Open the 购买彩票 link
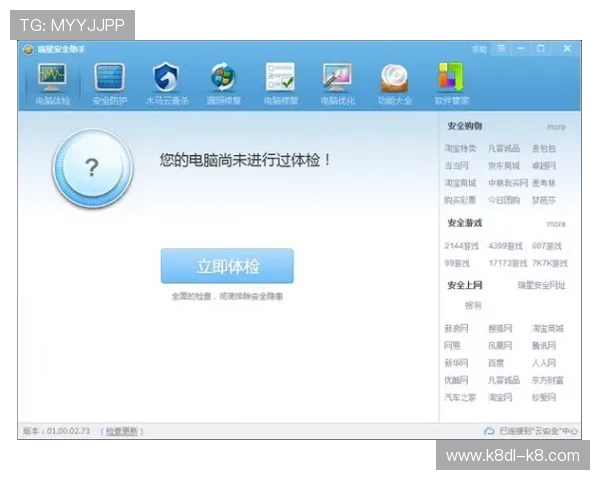 pyautogui.click(x=460, y=200)
